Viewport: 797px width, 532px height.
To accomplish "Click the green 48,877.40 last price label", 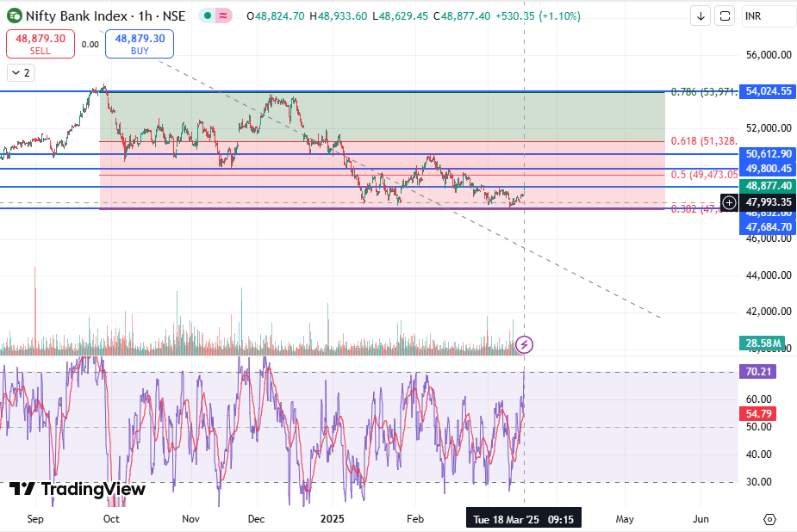I will point(768,186).
